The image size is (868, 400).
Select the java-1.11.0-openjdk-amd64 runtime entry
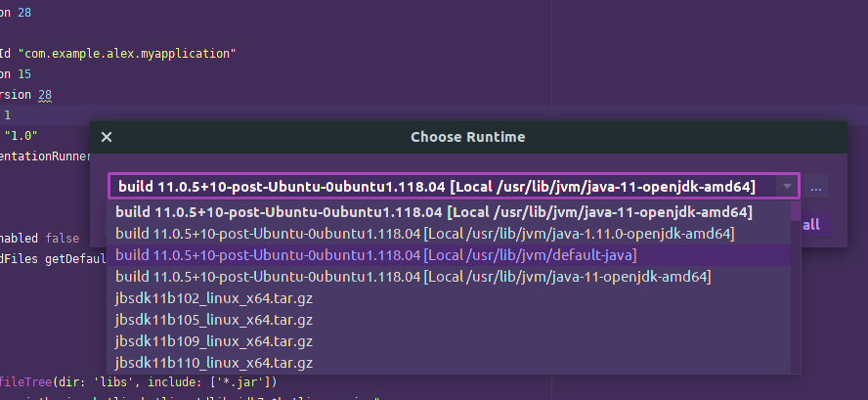point(449,234)
